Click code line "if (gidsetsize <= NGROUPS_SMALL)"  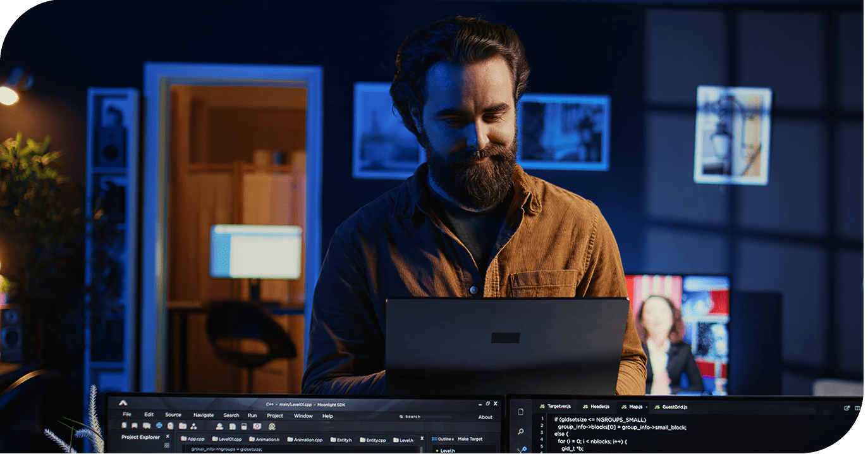[601, 419]
